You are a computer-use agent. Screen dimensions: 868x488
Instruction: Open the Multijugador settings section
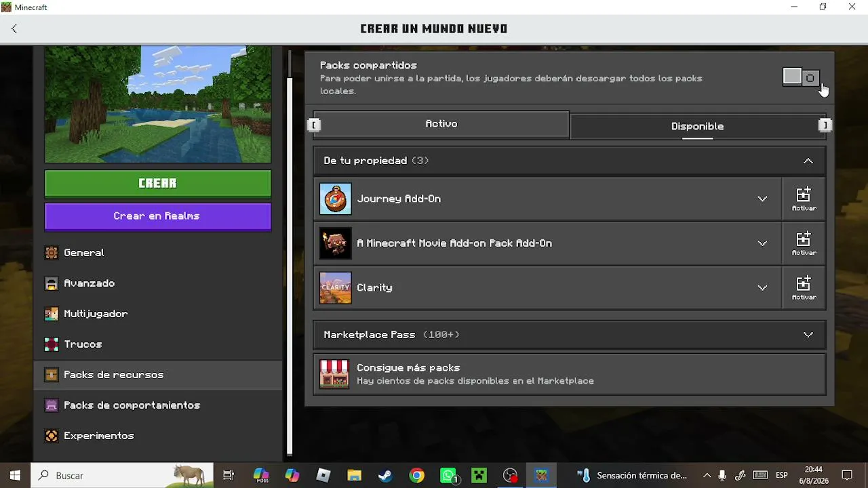click(x=157, y=314)
